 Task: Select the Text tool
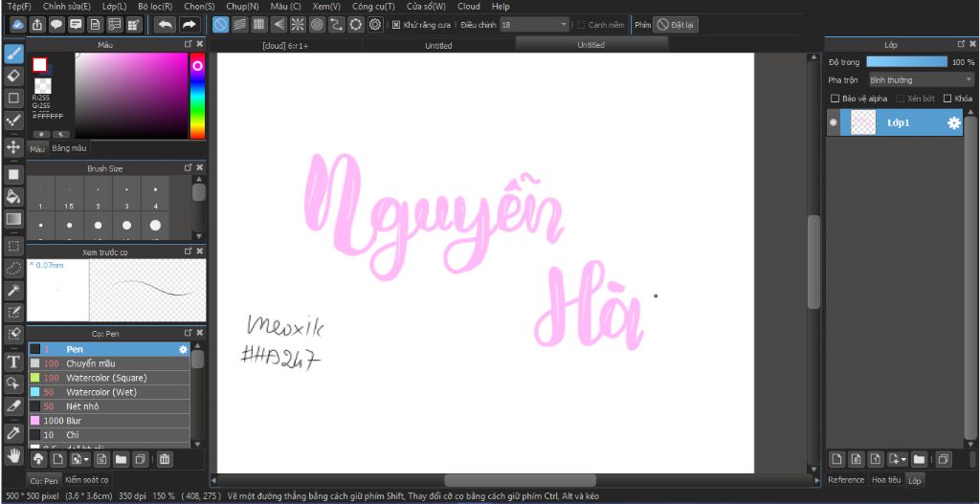[13, 362]
